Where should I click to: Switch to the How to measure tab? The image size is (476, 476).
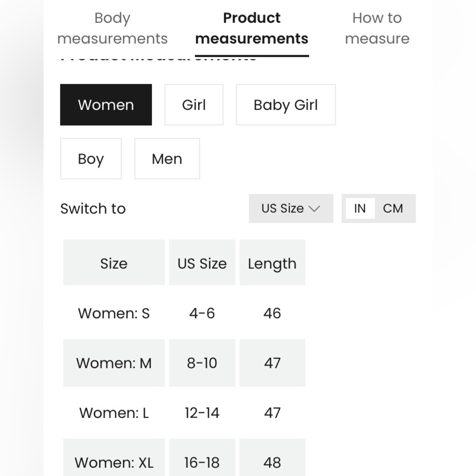click(377, 28)
